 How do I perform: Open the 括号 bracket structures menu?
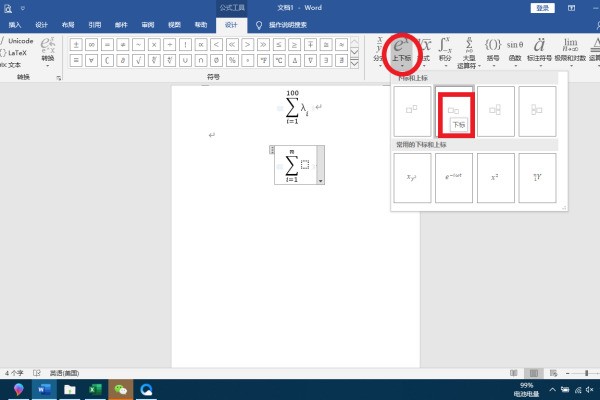493,48
